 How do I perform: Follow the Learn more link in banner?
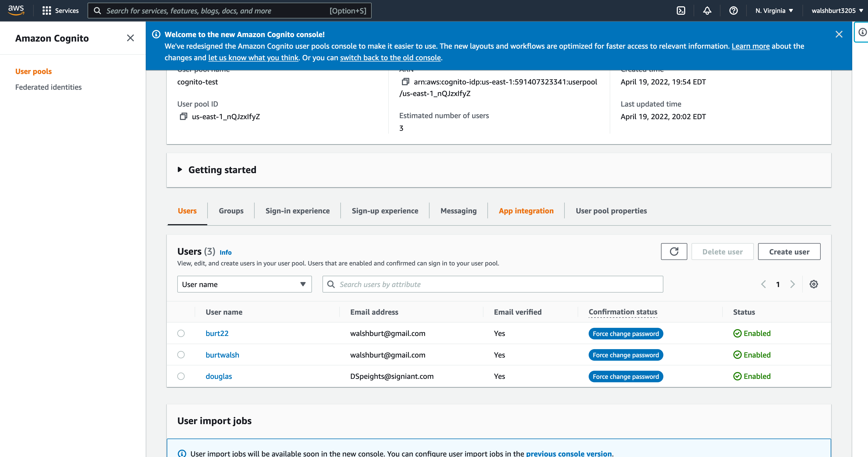750,46
